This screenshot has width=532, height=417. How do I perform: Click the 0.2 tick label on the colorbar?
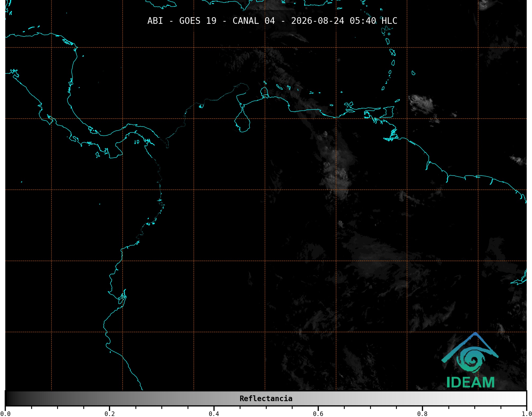[110, 414]
